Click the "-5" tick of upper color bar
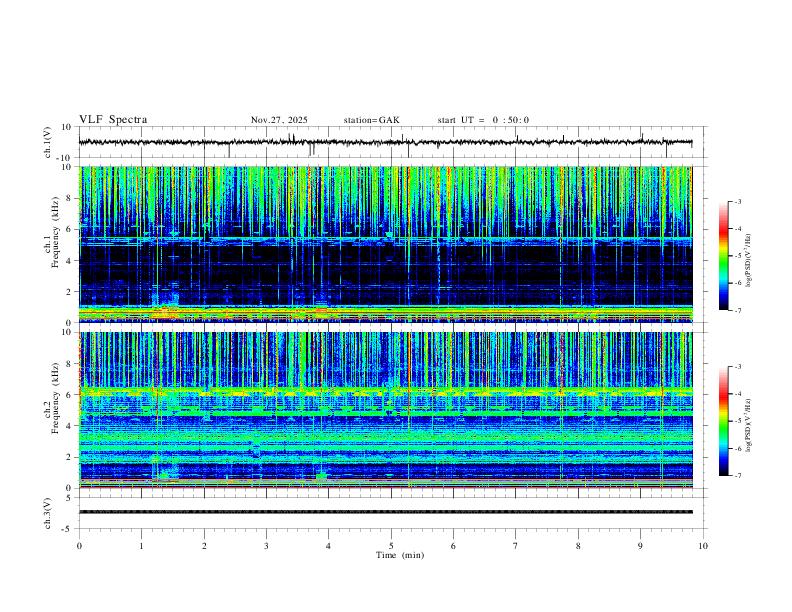Image resolution: width=792 pixels, height=612 pixels. click(738, 256)
